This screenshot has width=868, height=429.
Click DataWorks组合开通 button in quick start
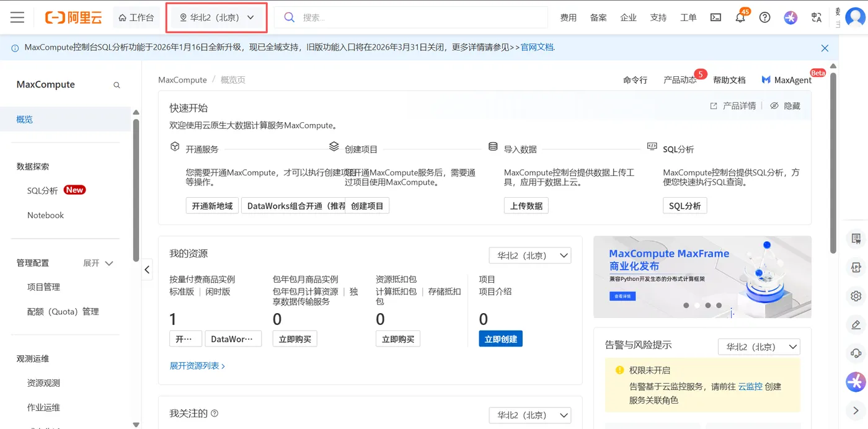[x=293, y=206]
